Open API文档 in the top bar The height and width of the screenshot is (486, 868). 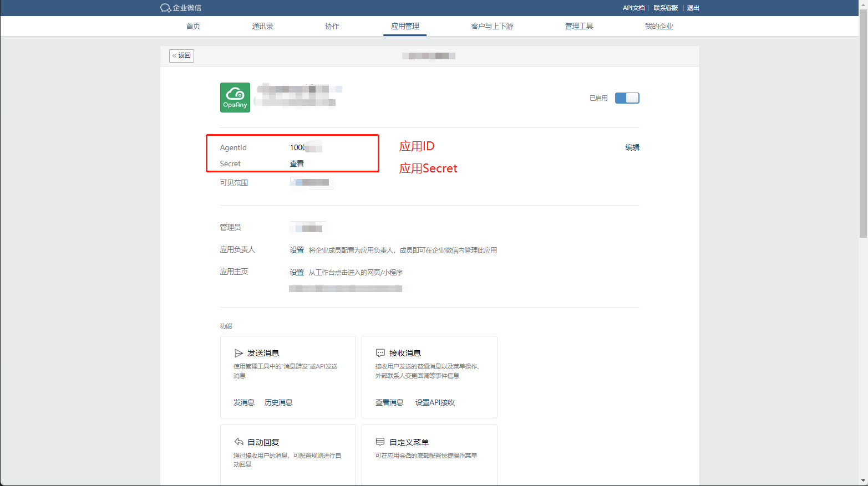(633, 8)
